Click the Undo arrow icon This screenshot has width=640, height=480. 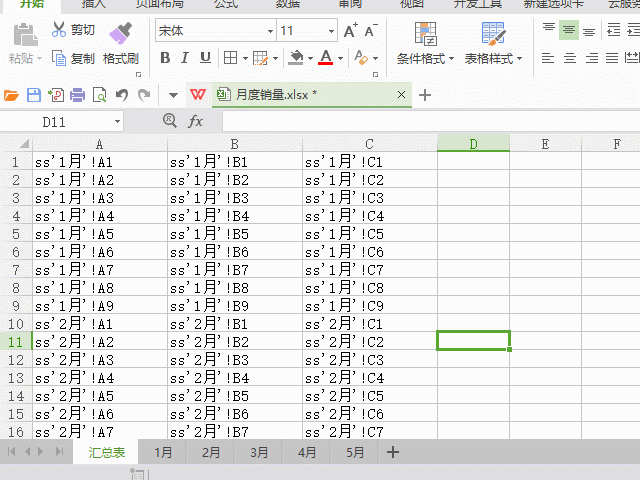122,95
